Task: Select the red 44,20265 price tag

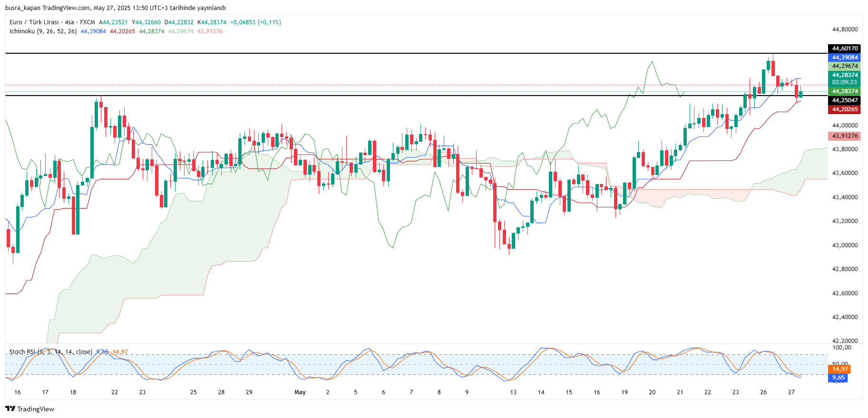Action: pos(844,109)
